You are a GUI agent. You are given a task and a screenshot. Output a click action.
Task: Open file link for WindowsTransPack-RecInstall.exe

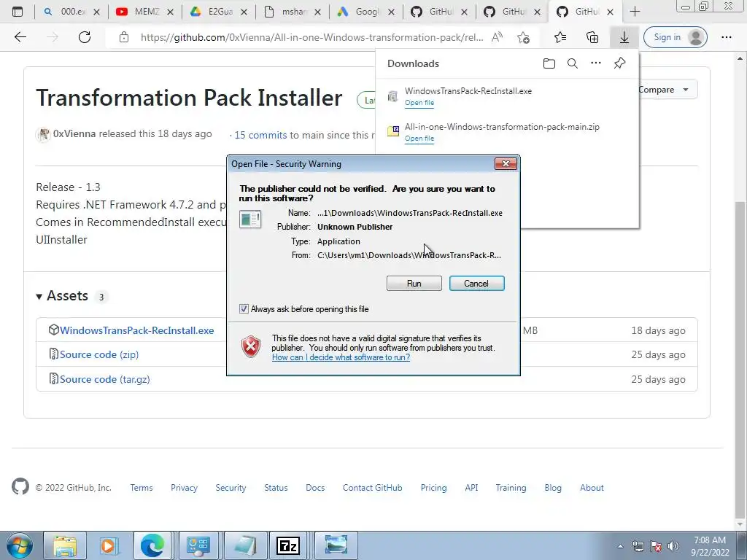tap(419, 103)
